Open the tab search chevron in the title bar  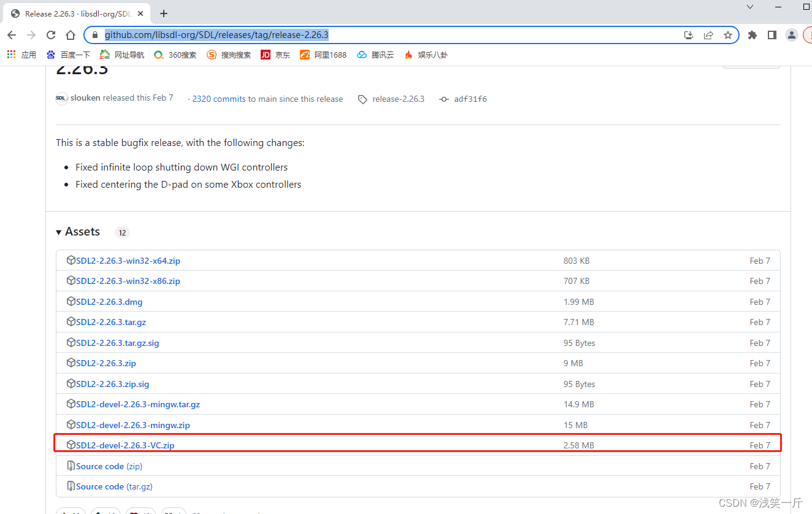point(750,7)
